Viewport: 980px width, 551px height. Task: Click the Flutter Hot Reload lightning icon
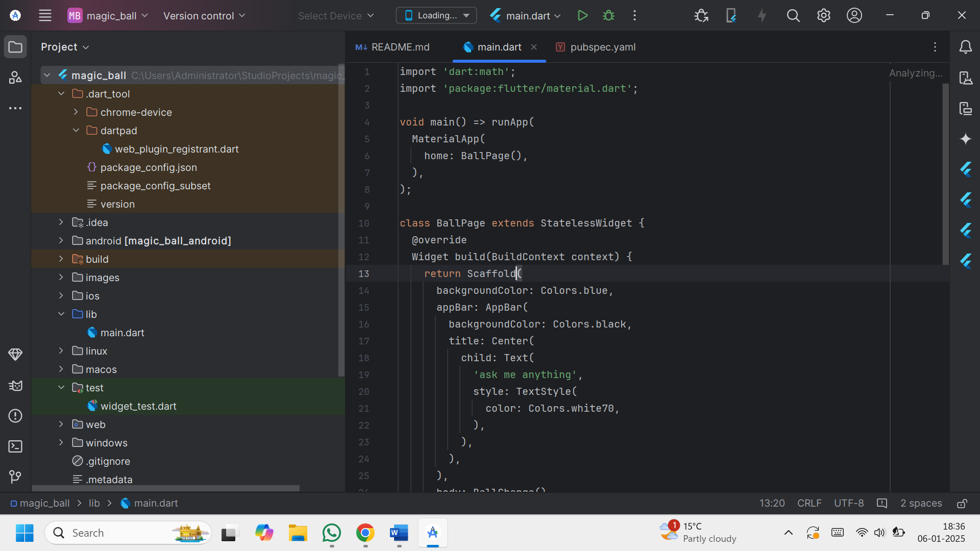[762, 15]
